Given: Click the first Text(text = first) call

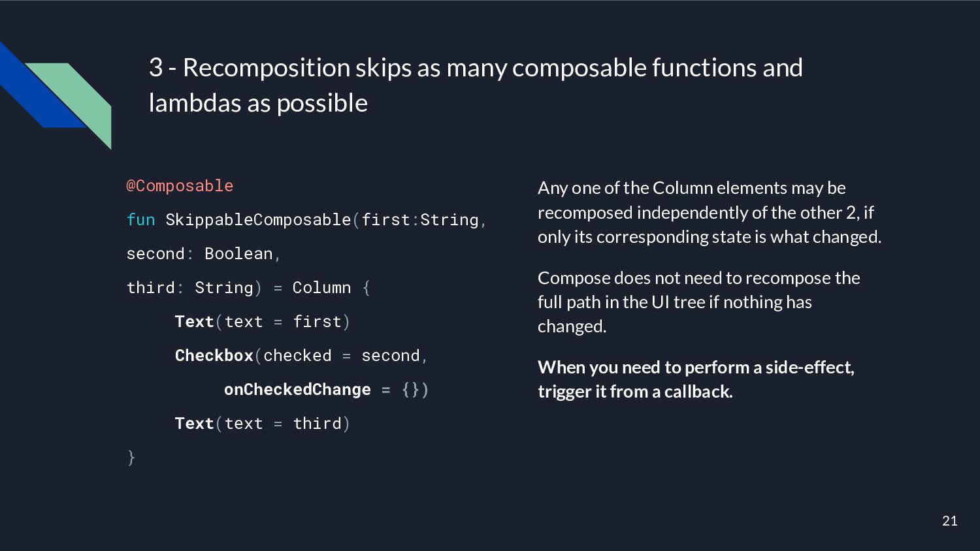Looking at the screenshot, I should pos(263,322).
